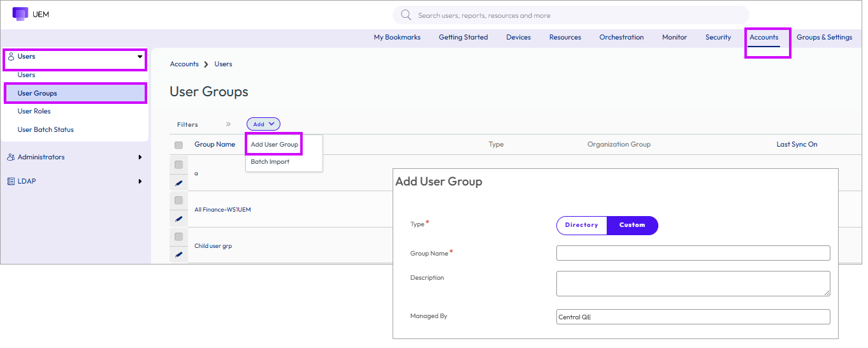868x348 pixels.
Task: Select the Custom type option
Action: (632, 225)
